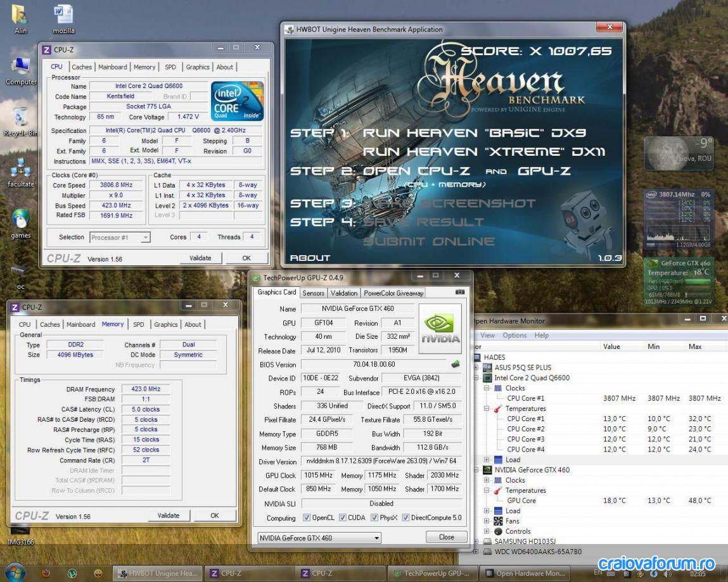Click the ASUS P5Q SE PLUS mainboard icon
Image resolution: width=728 pixels, height=582 pixels.
pos(487,367)
